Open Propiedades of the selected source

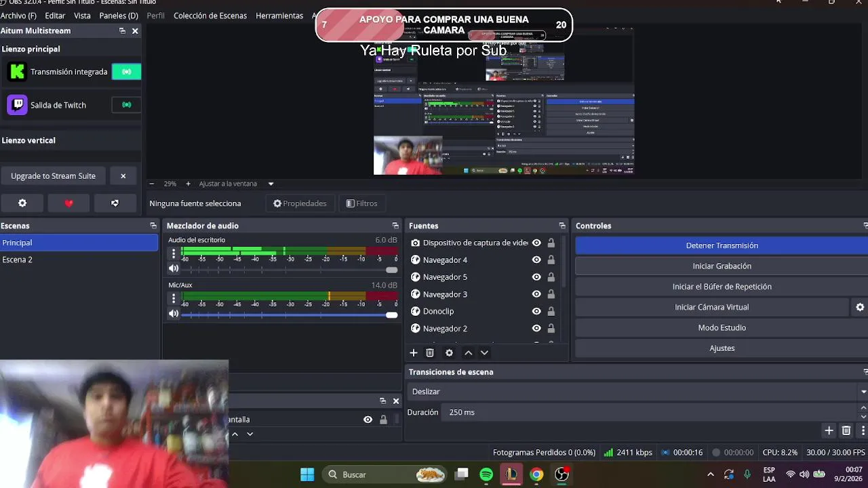coord(300,203)
